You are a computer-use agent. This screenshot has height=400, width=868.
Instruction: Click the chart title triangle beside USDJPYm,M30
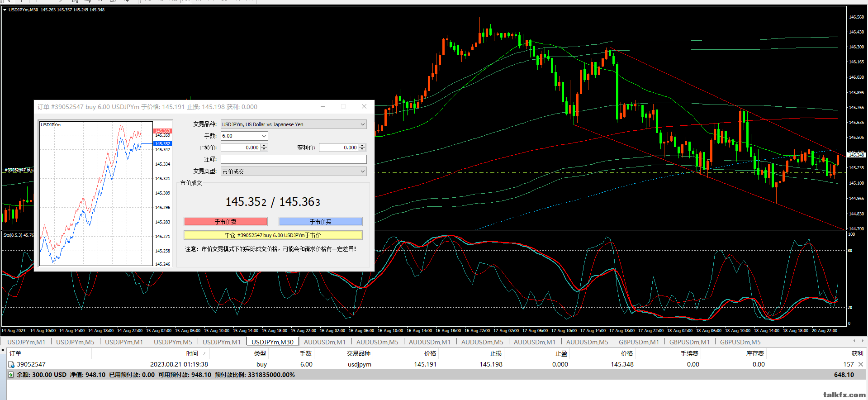5,10
